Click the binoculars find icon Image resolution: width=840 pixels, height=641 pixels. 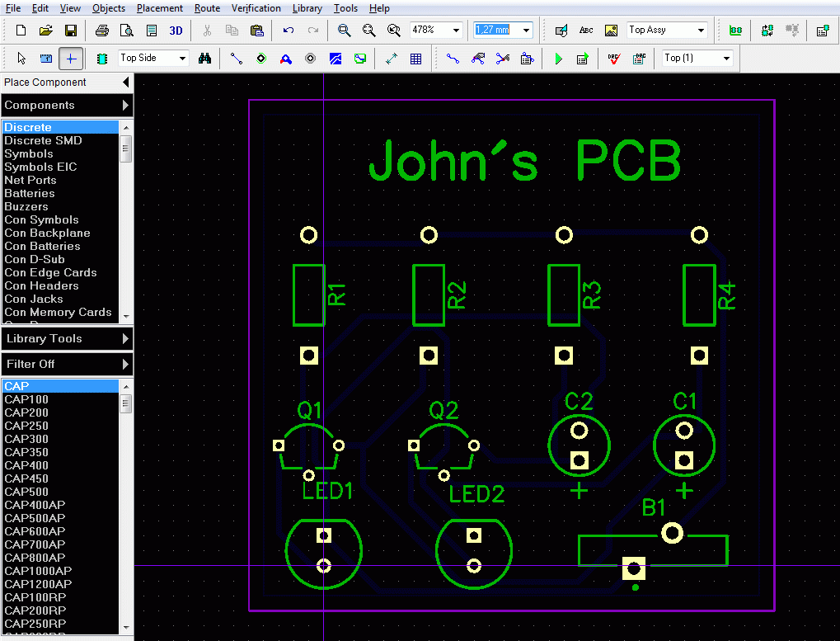pos(204,59)
